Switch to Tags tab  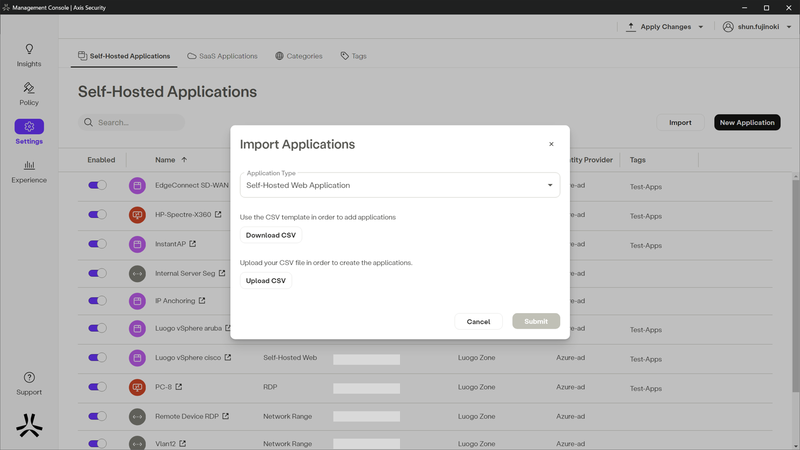tap(354, 56)
